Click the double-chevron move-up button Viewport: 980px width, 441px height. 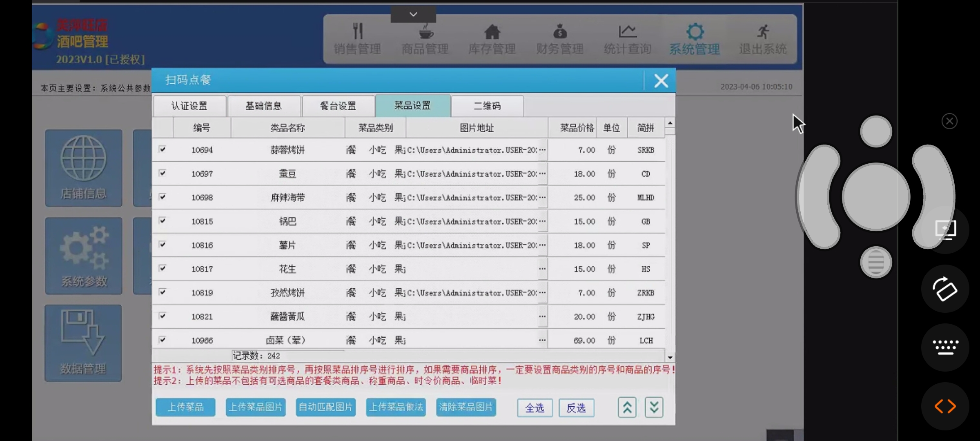tap(627, 407)
